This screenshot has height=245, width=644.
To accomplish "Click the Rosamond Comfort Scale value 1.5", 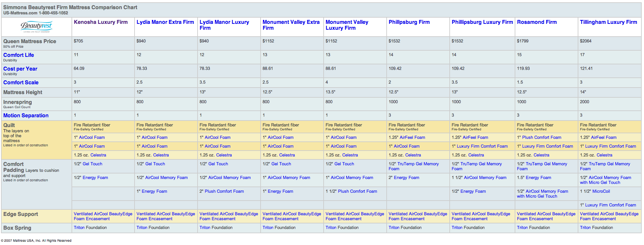I will (x=520, y=82).
